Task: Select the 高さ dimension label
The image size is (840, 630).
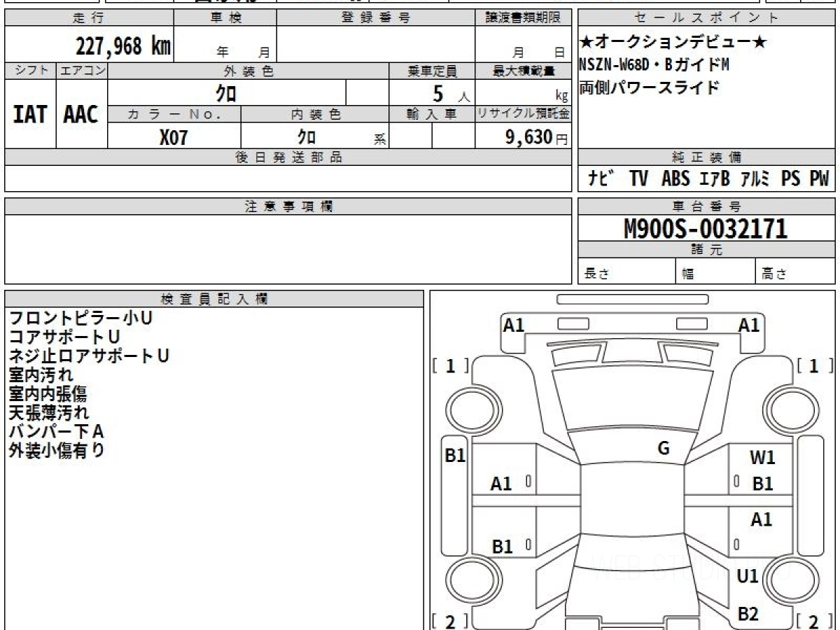Action: (774, 274)
